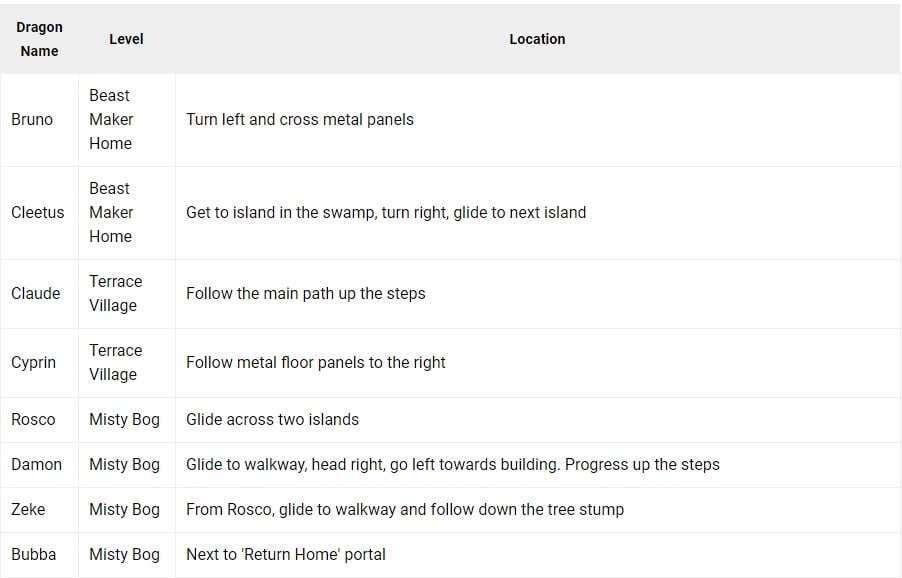The height and width of the screenshot is (578, 902).
Task: Select the Zeke dragon name cell
Action: click(28, 509)
